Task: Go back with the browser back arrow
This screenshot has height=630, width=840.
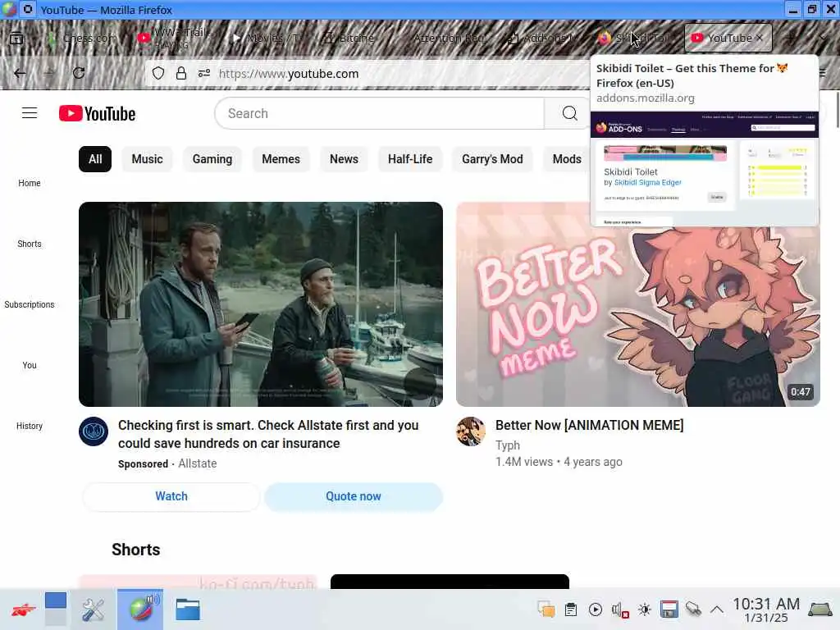Action: click(x=20, y=73)
